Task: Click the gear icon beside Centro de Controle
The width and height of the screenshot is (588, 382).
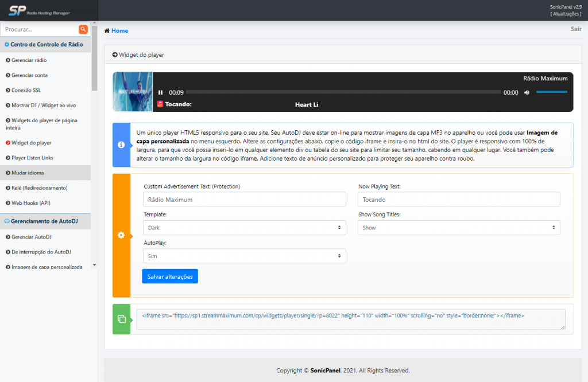Action: (7, 45)
